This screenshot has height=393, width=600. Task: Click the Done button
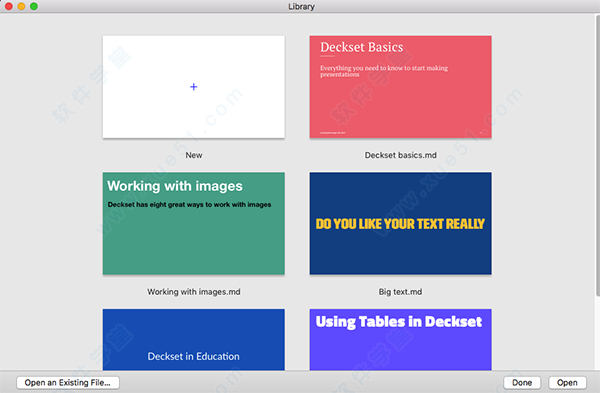[x=522, y=383]
